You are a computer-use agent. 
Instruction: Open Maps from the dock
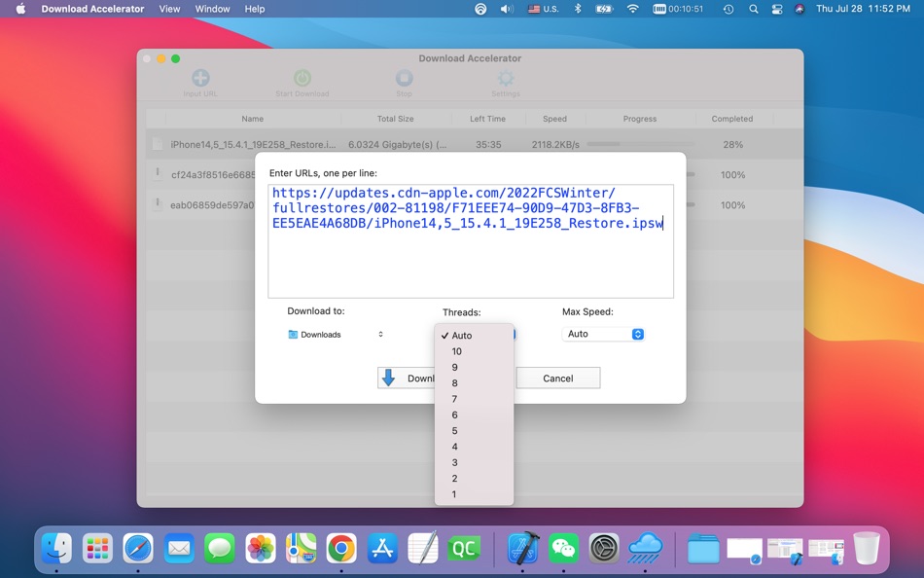pos(302,549)
